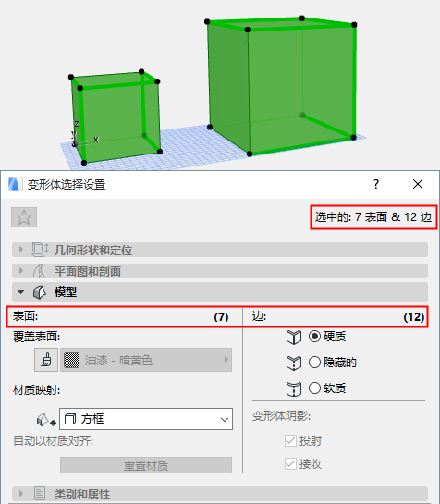
Task: Expand the 类别和属性 panel
Action: (x=220, y=494)
